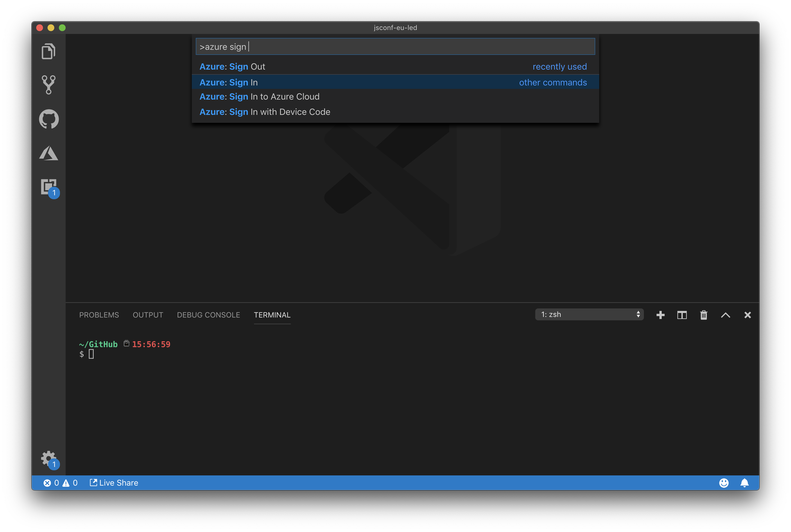
Task: Open the 1: zsh terminal dropdown
Action: 589,314
